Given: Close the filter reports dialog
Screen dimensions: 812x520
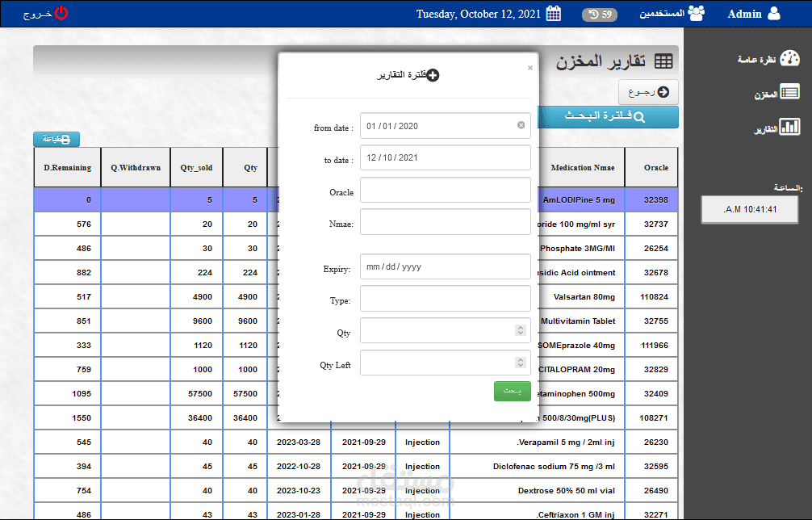Looking at the screenshot, I should [x=529, y=67].
